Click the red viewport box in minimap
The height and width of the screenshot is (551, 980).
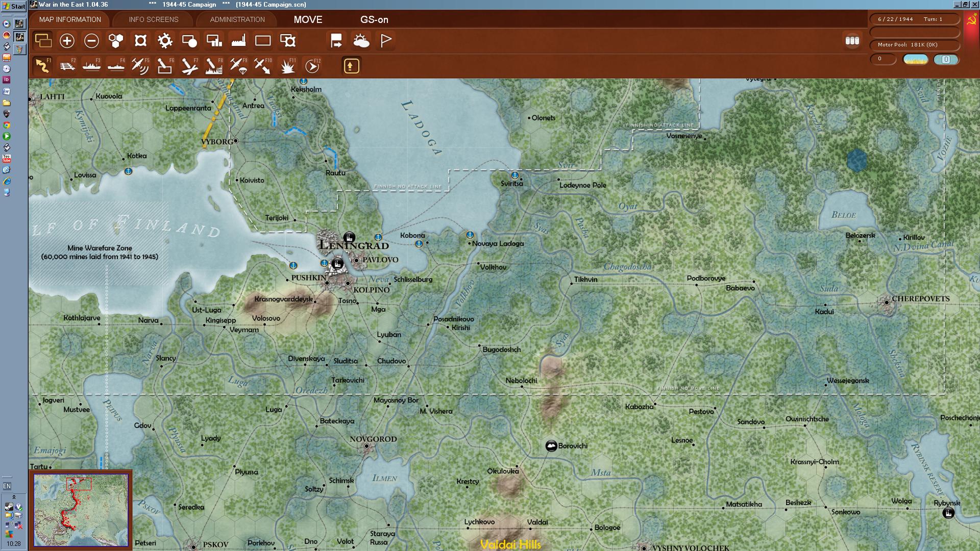79,484
